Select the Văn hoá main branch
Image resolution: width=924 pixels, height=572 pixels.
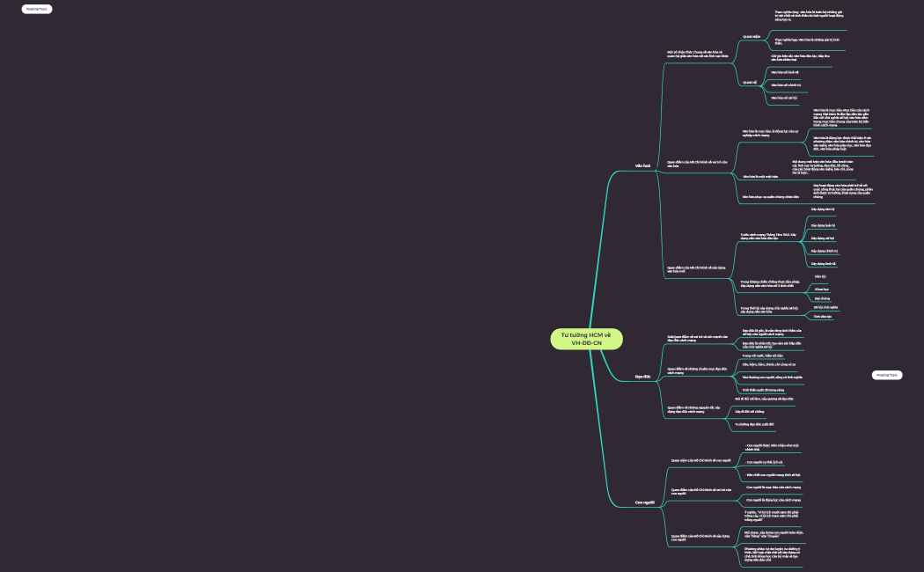coord(642,165)
